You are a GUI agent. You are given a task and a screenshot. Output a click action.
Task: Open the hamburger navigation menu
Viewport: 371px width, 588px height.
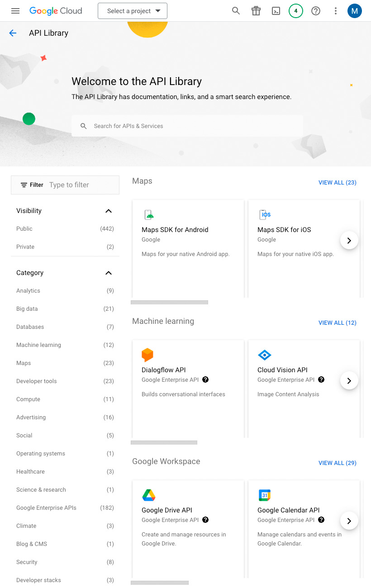(15, 11)
